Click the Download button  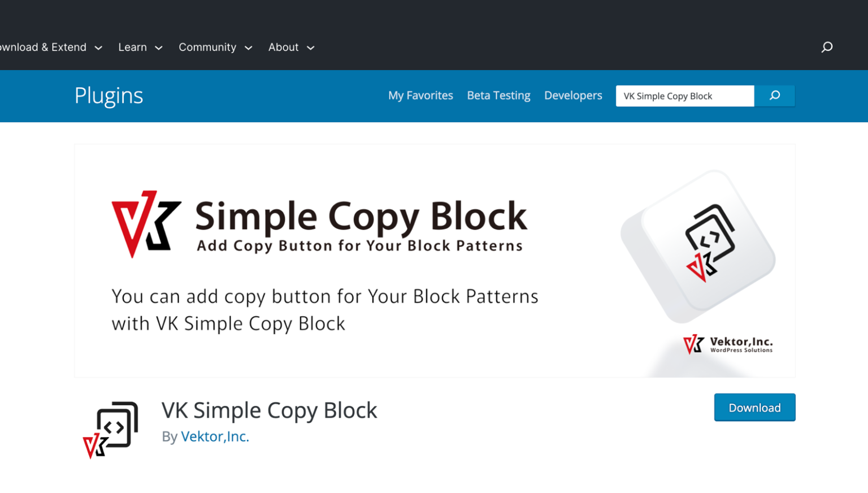click(x=754, y=407)
